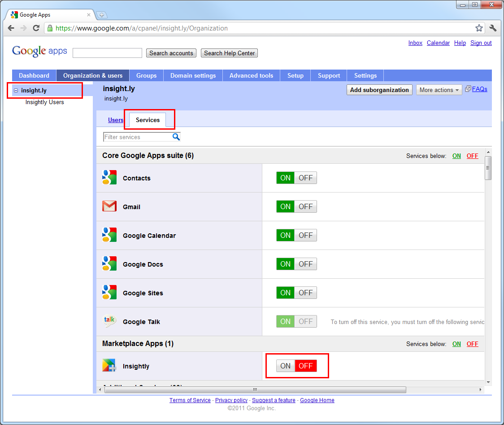This screenshot has width=504, height=425.
Task: Turn all Marketplace Apps ON
Action: [x=456, y=344]
